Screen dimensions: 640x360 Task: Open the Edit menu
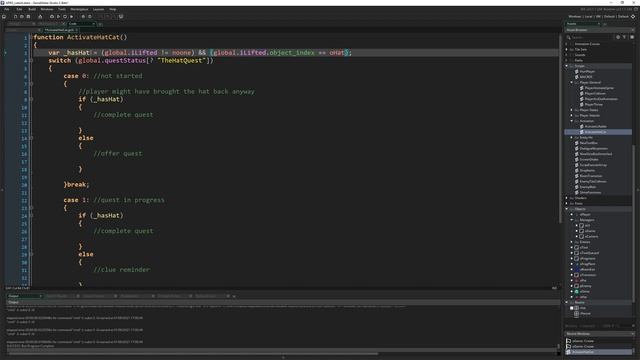click(19, 9)
